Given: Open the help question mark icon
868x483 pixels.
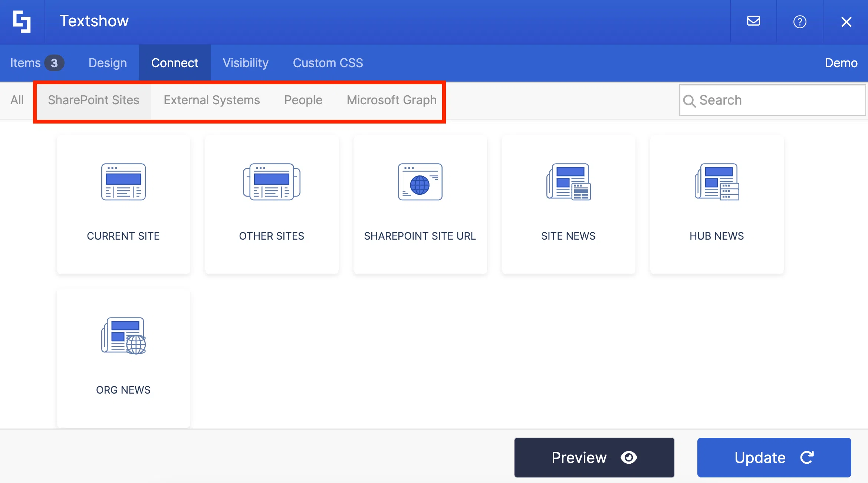Looking at the screenshot, I should (800, 22).
